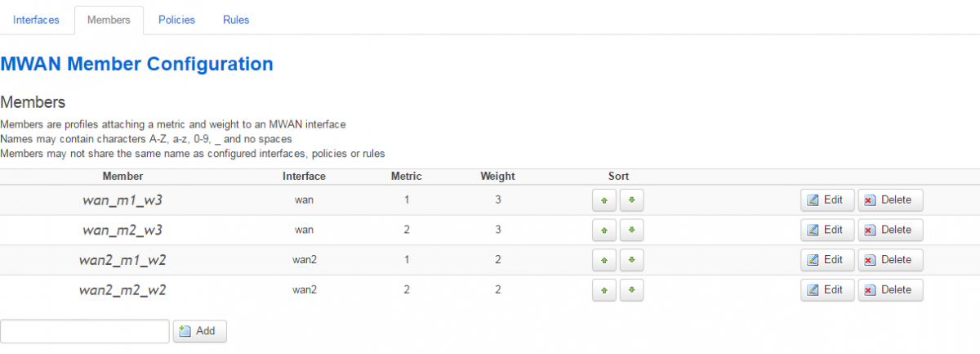Screen dimensions: 980x354
Task: Open the Policies tab
Action: pos(176,20)
